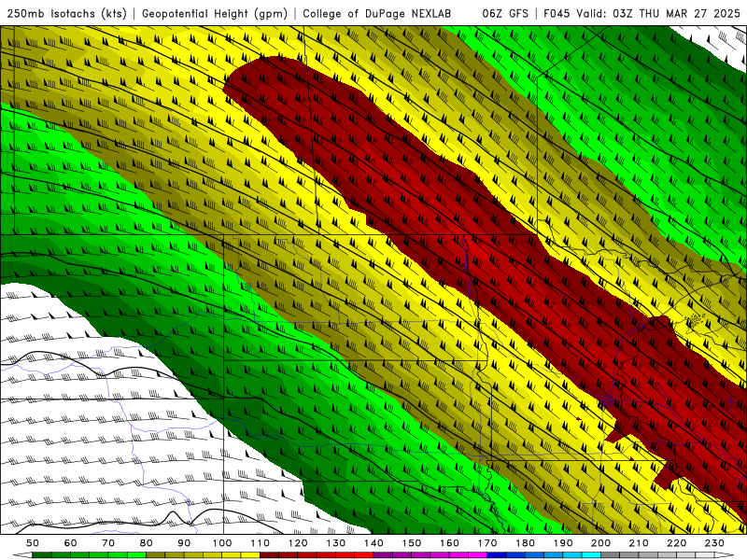This screenshot has height=560, width=747.
Task: Click the 50 label on the color scale
Action: pyautogui.click(x=33, y=543)
